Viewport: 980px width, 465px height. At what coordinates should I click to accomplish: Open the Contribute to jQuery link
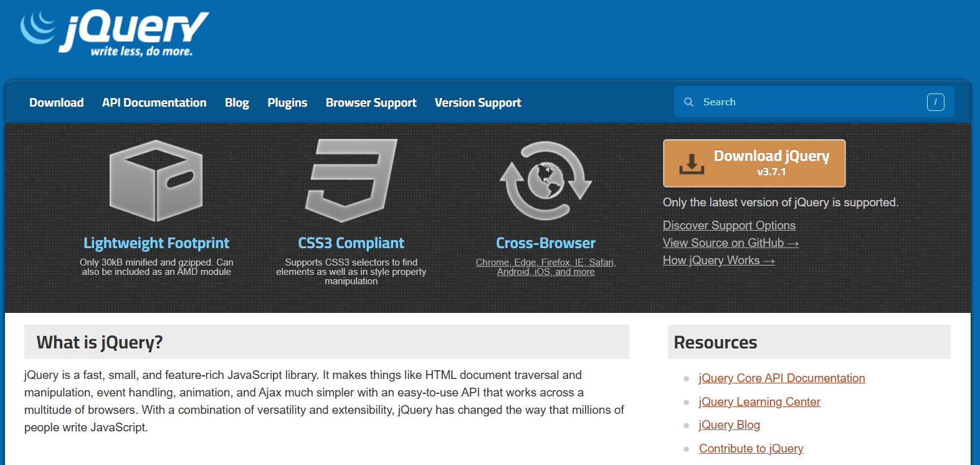point(751,449)
